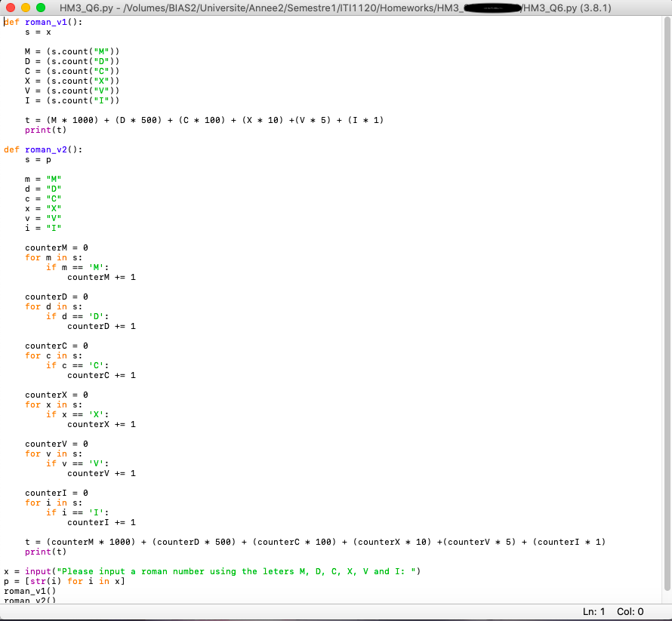Click the I = (s.count("I")) line

tap(72, 100)
